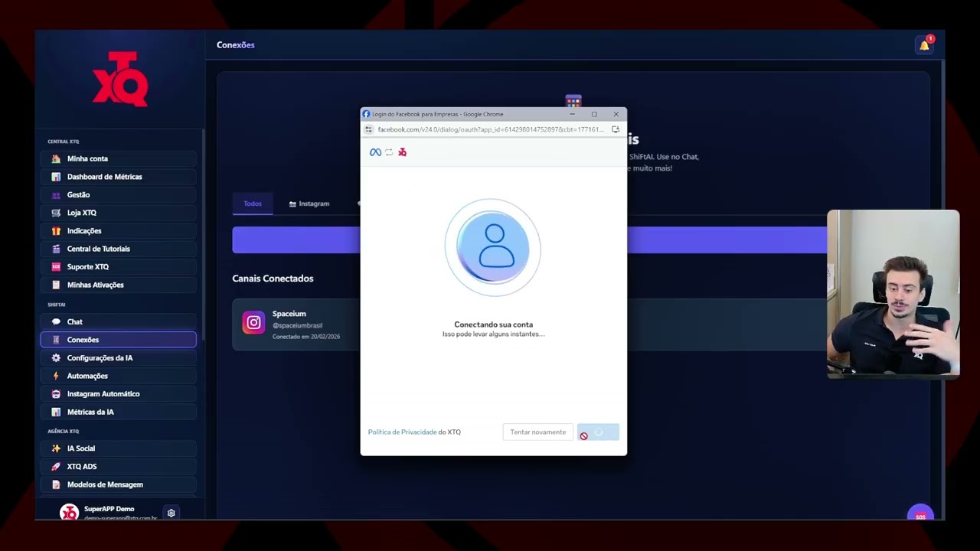Click the Central de Tutoriais clapperboard icon
Screen dimensions: 980x551
click(56, 249)
